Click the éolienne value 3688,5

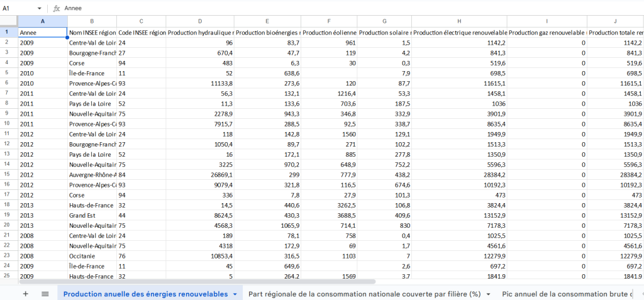(329, 215)
